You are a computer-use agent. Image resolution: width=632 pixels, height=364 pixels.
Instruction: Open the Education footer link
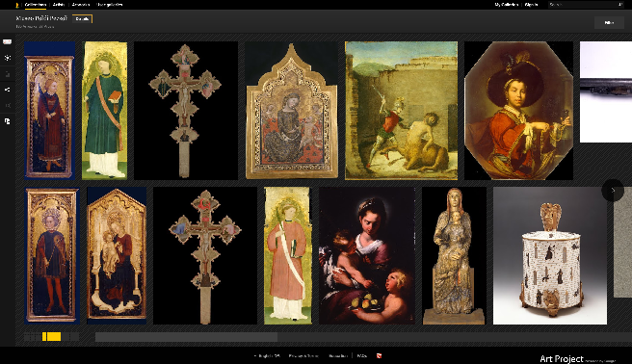tap(338, 356)
